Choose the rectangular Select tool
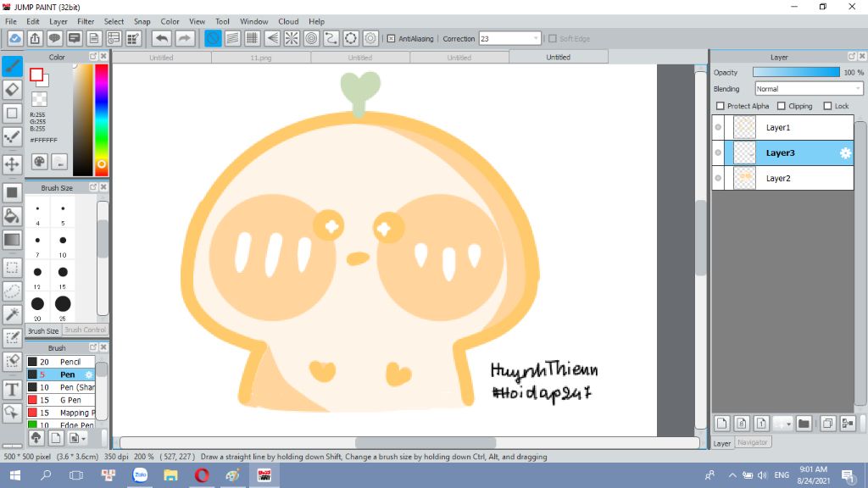Screen dimensions: 868x488 [12, 268]
